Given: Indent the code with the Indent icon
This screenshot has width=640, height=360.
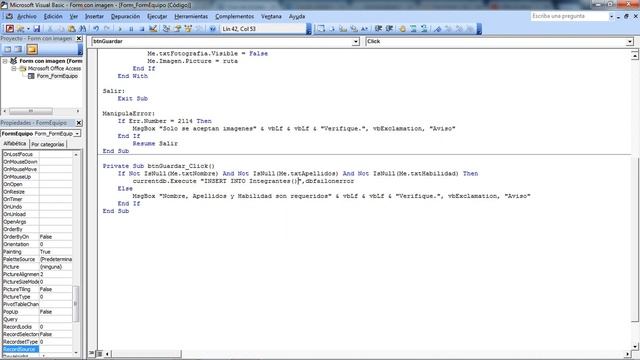Looking at the screenshot, I should [378, 29].
